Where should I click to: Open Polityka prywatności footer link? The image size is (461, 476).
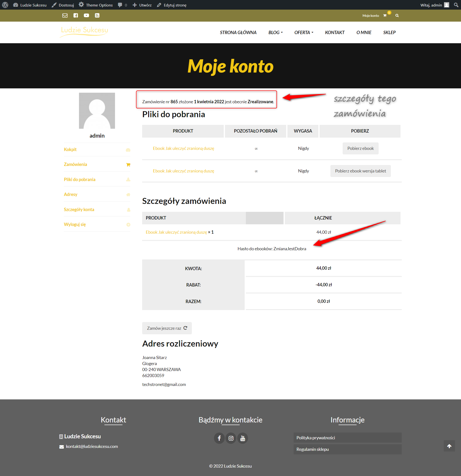click(347, 438)
